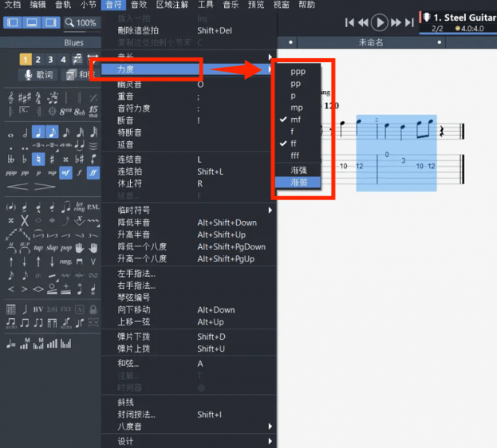Select the treble clef icon in palette

[x=12, y=98]
